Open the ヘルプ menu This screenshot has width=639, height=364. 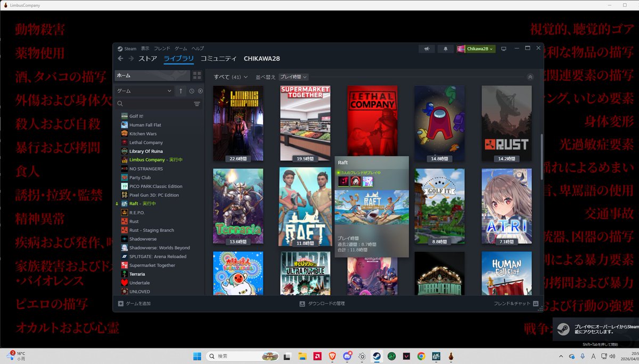point(198,48)
